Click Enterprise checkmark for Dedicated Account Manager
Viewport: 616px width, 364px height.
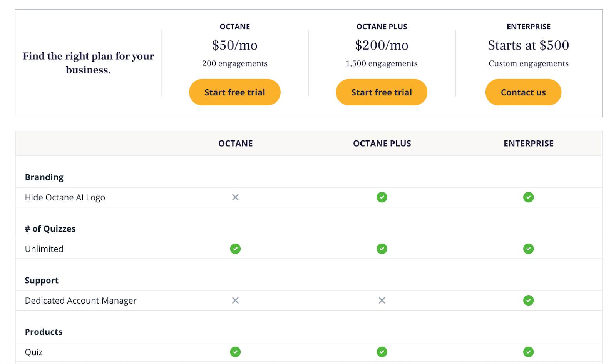point(528,301)
